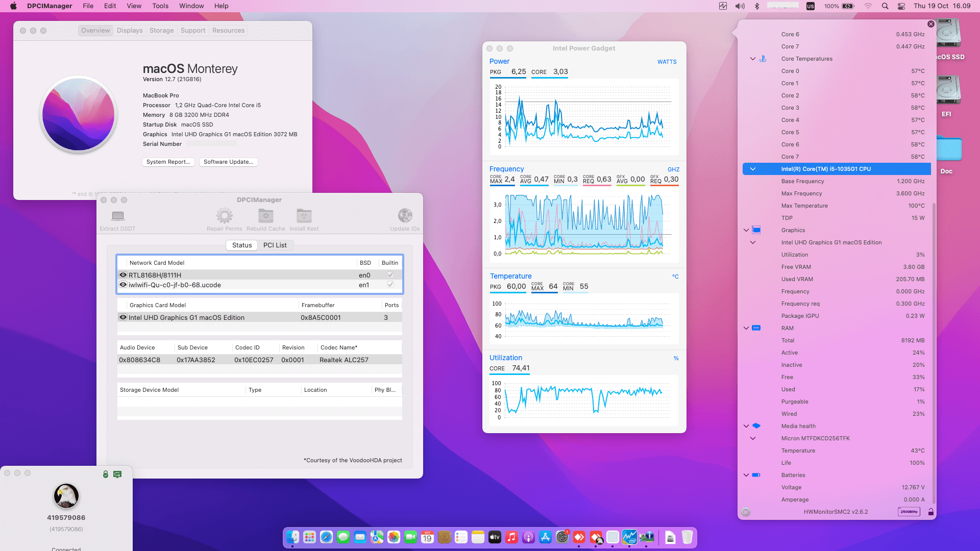Click the Install Kext toolbar icon
The width and height of the screenshot is (980, 551).
[304, 216]
